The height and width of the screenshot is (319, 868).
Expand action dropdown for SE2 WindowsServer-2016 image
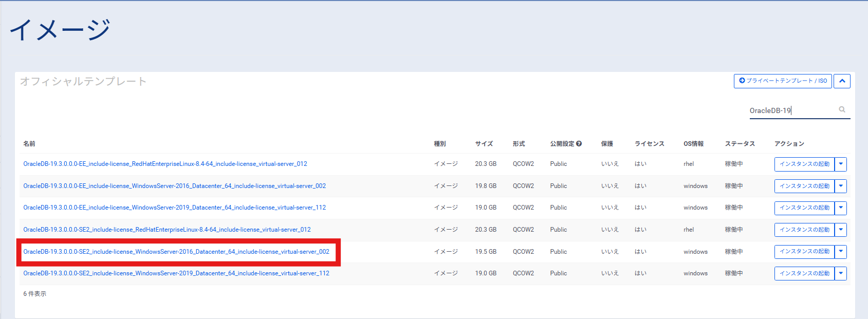(841, 252)
